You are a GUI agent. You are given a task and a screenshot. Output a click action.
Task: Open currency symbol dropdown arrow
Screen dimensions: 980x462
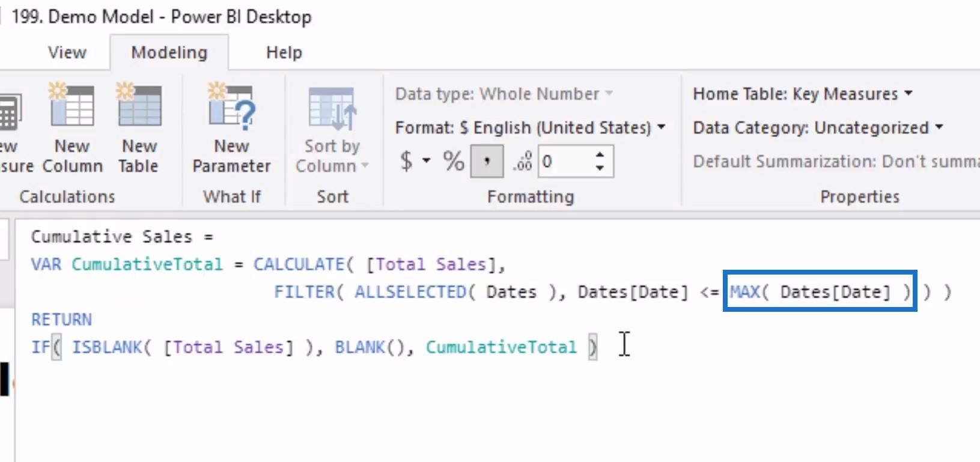click(427, 160)
